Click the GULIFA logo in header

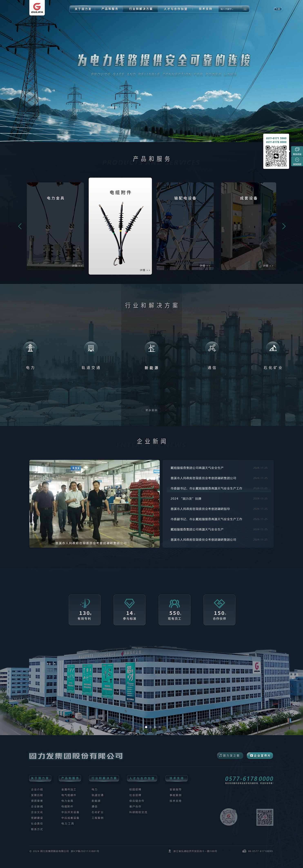(37, 8)
